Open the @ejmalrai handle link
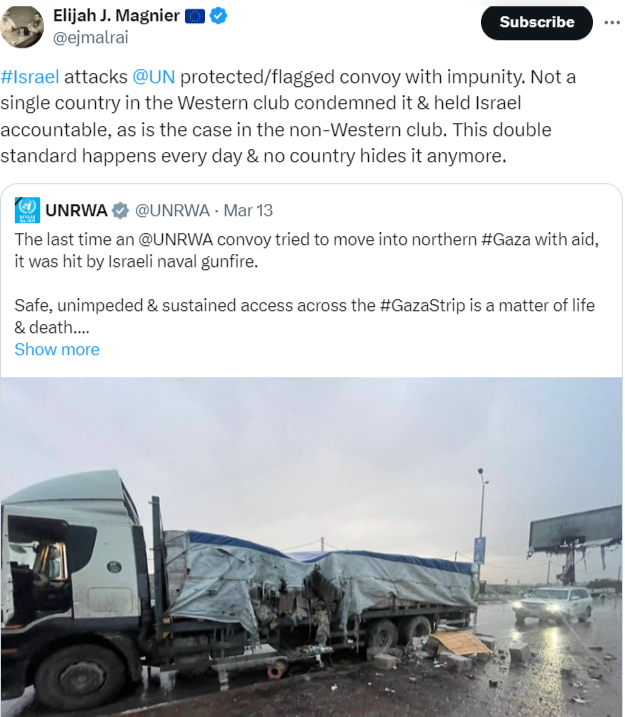 [91, 37]
